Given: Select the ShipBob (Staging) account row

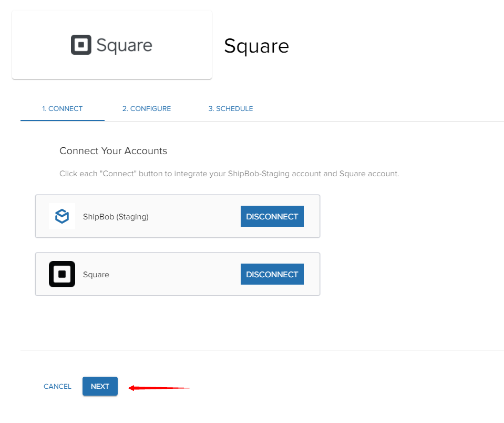Looking at the screenshot, I should tap(178, 216).
